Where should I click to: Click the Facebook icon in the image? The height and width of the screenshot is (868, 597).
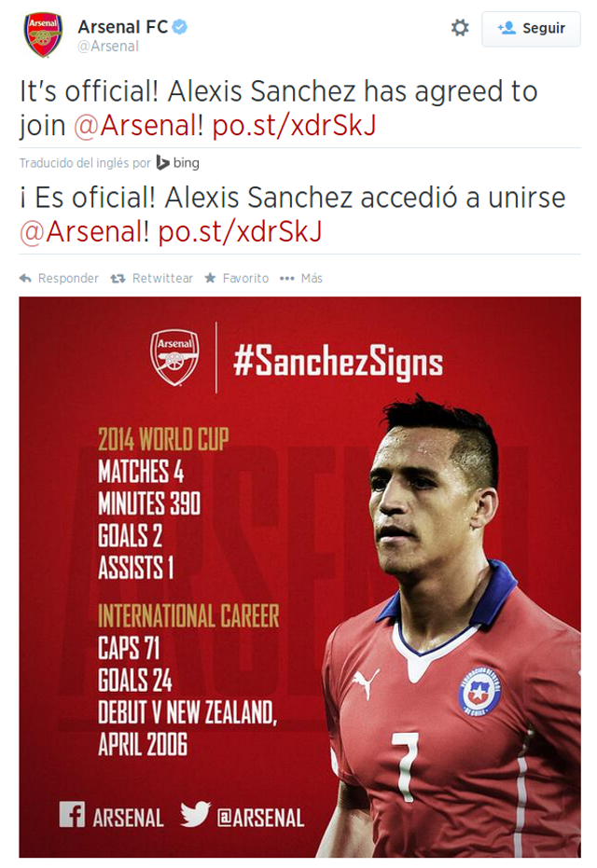tap(73, 815)
